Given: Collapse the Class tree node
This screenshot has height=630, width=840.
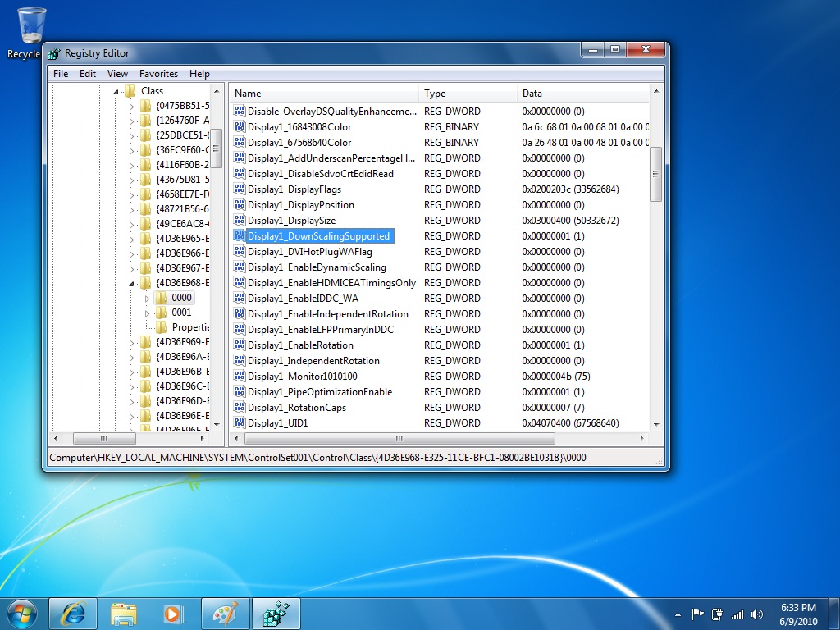Looking at the screenshot, I should click(x=116, y=92).
